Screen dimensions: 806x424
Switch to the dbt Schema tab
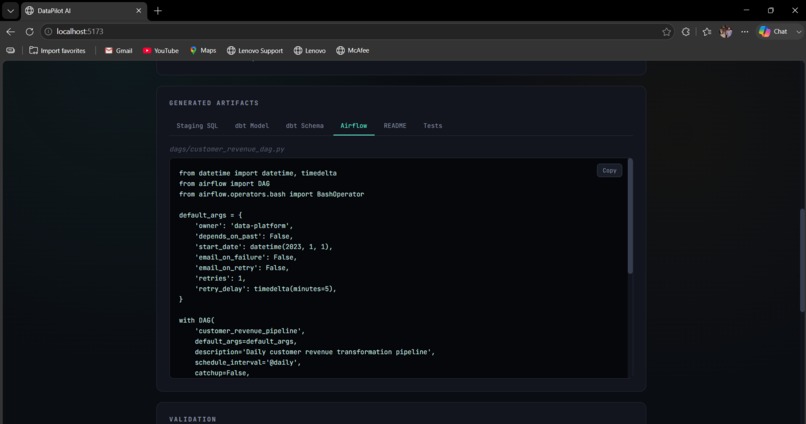click(x=304, y=125)
